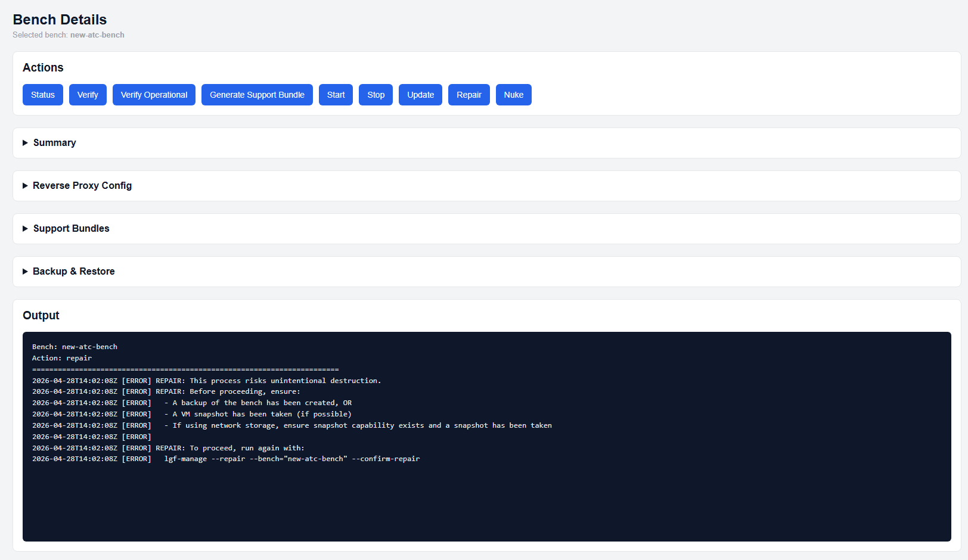Expand the Reverse Proxy Config section
The height and width of the screenshot is (560, 968).
click(x=486, y=186)
